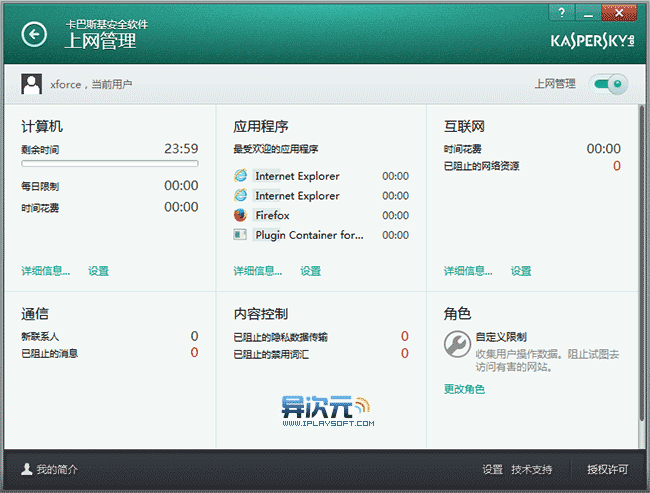650x493 pixels.
Task: Open 设置 link under 应用程序
Action: coord(310,271)
